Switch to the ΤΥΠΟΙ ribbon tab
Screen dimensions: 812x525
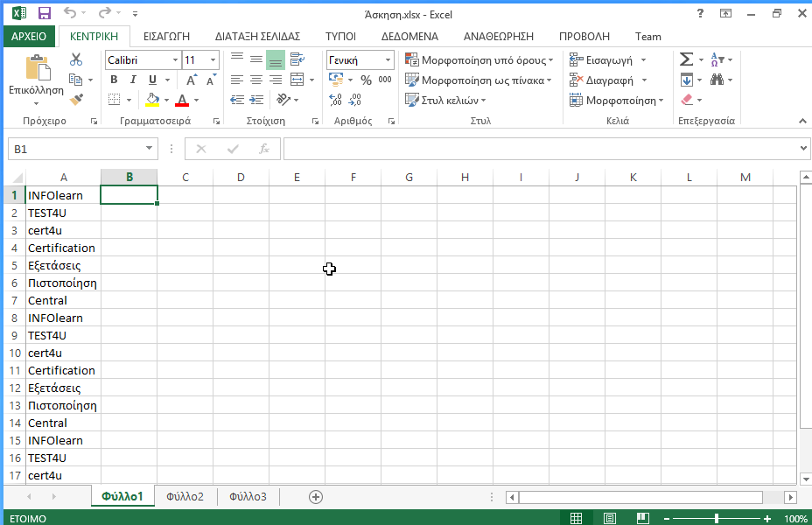[x=340, y=36]
